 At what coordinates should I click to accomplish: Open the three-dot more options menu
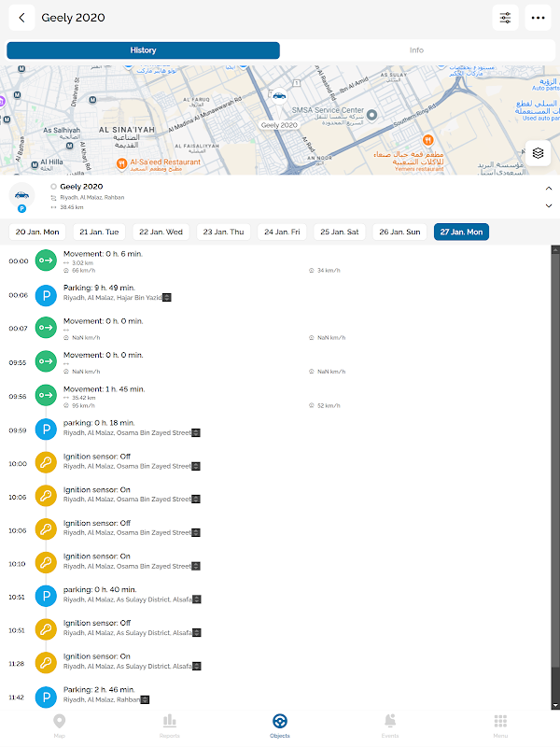[539, 18]
